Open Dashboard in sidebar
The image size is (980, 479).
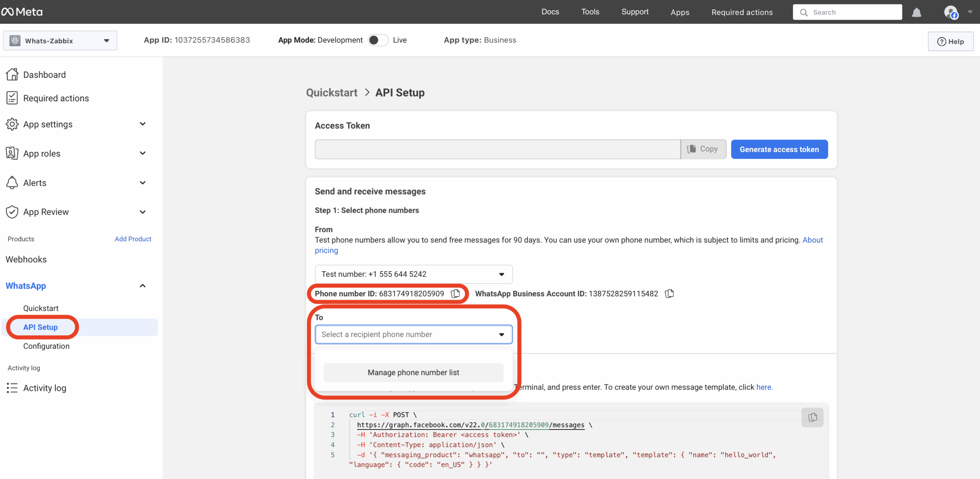click(x=44, y=75)
